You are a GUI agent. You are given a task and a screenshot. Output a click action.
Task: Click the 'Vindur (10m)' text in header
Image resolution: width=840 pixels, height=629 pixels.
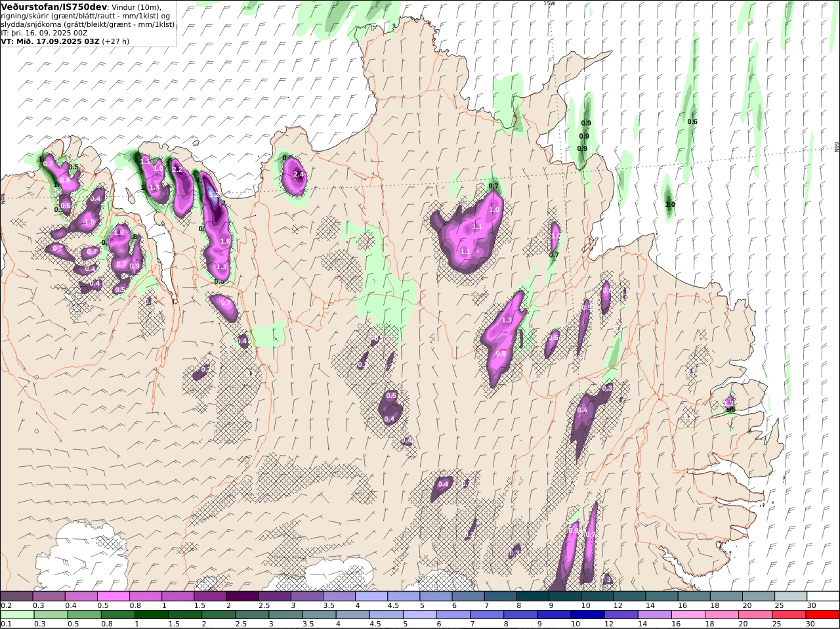pos(136,7)
